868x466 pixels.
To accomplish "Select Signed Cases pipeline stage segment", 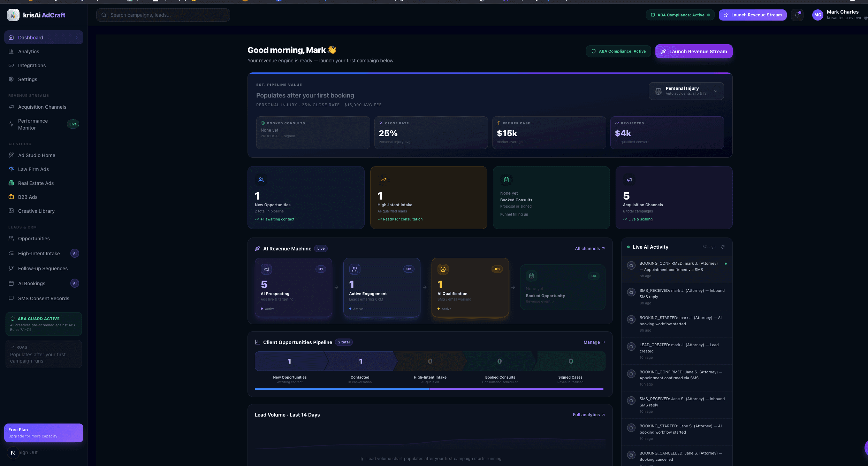I will point(570,361).
